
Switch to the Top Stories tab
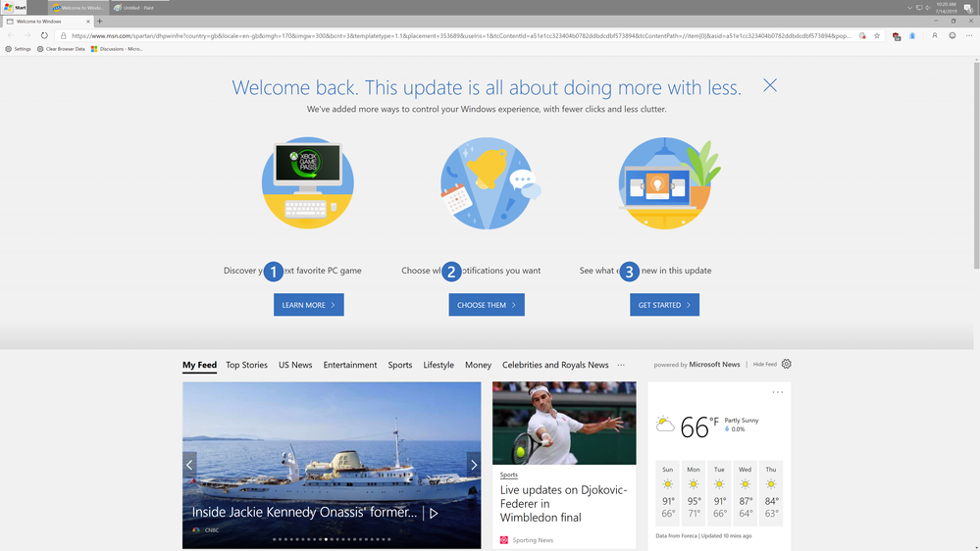[246, 365]
